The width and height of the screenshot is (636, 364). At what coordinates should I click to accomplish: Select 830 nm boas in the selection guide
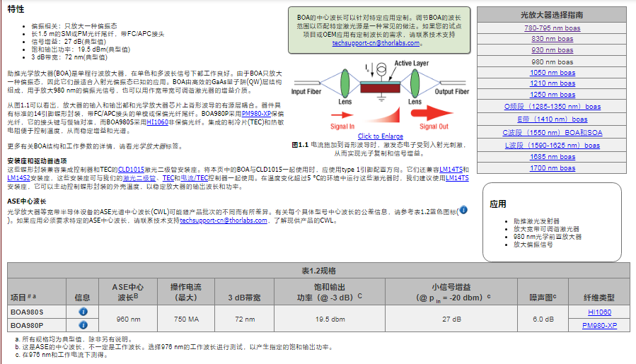click(x=552, y=40)
